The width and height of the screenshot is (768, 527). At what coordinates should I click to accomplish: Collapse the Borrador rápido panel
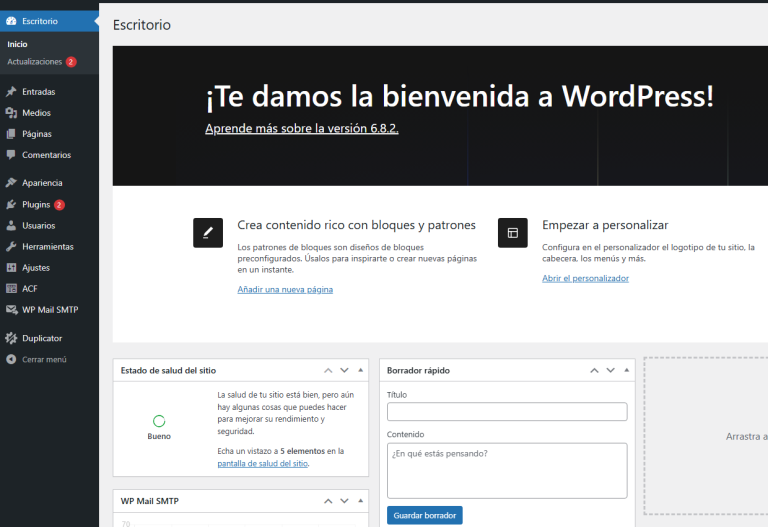coord(626,370)
